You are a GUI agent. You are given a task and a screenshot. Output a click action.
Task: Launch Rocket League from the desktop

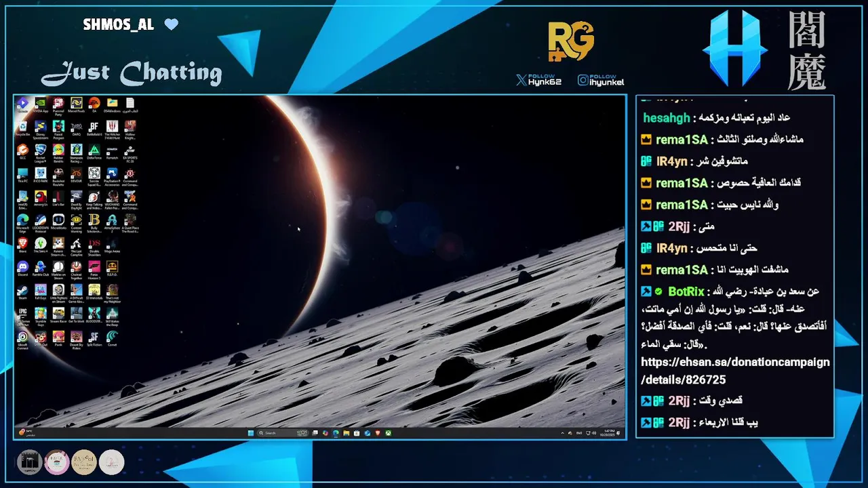pos(41,152)
